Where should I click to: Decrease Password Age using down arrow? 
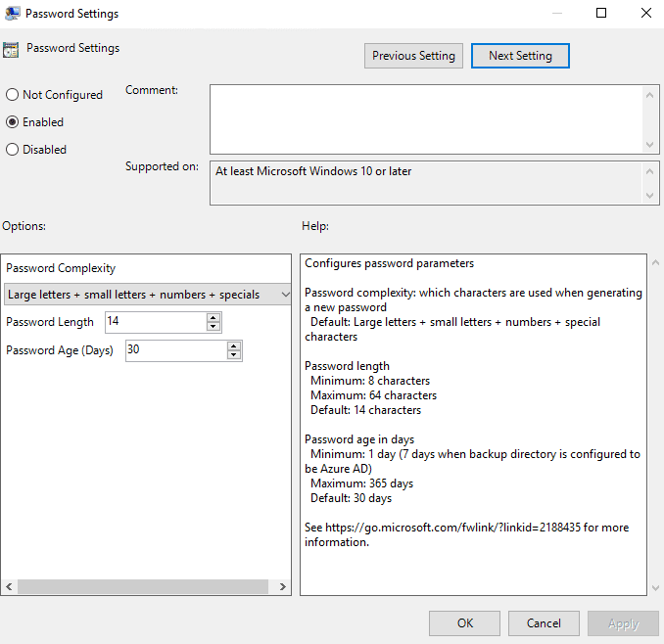(x=234, y=355)
